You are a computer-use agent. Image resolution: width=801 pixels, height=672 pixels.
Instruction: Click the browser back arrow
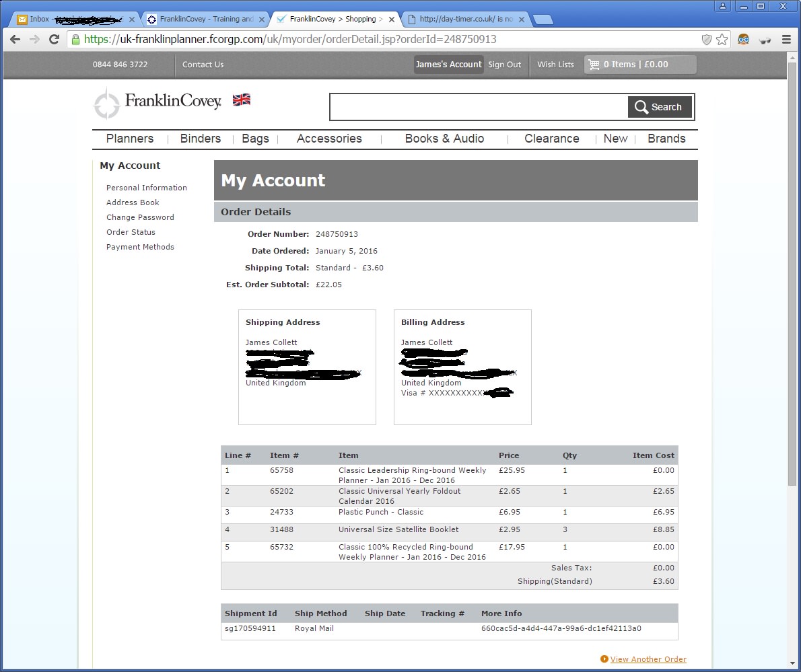[15, 40]
